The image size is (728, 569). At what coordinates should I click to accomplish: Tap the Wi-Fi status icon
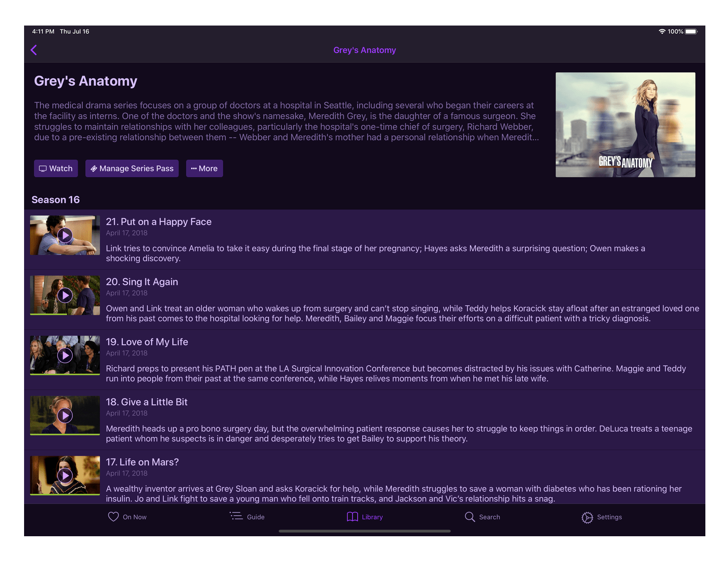(x=662, y=31)
